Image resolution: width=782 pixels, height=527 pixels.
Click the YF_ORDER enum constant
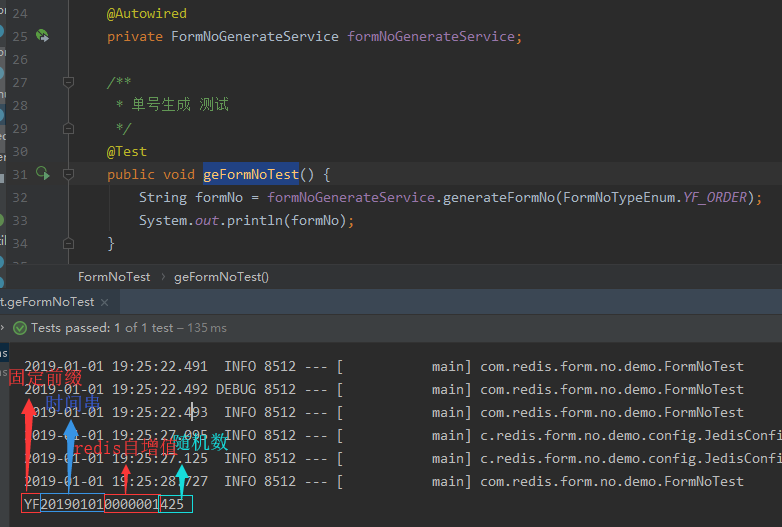[715, 197]
